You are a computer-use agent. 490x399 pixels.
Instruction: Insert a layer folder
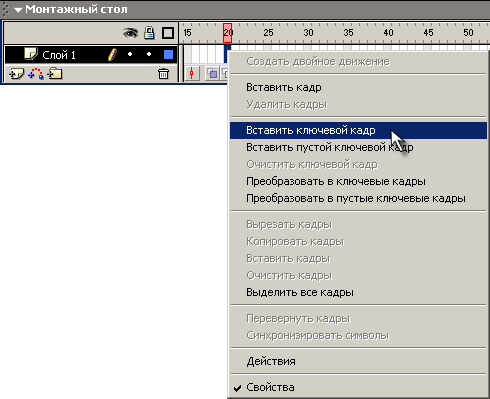[55, 73]
